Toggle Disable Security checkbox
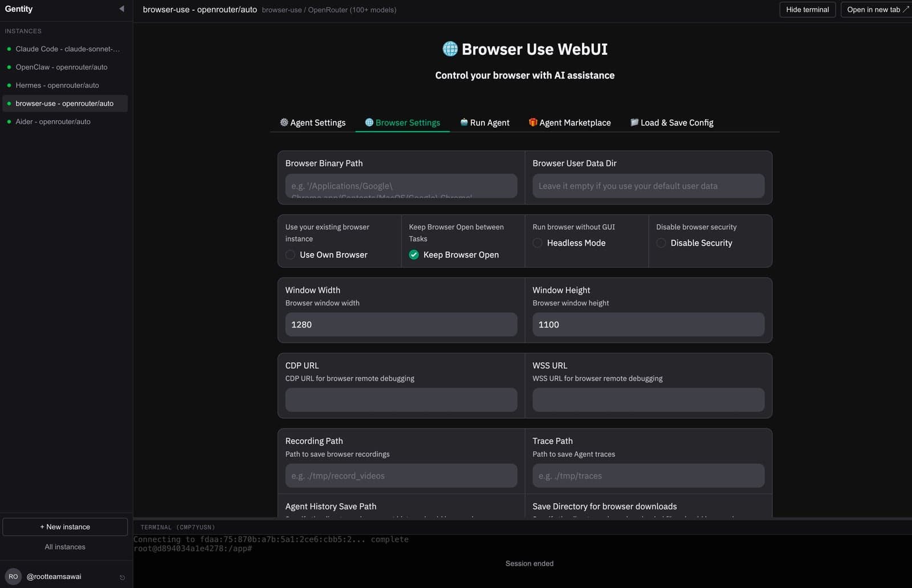 (x=661, y=243)
